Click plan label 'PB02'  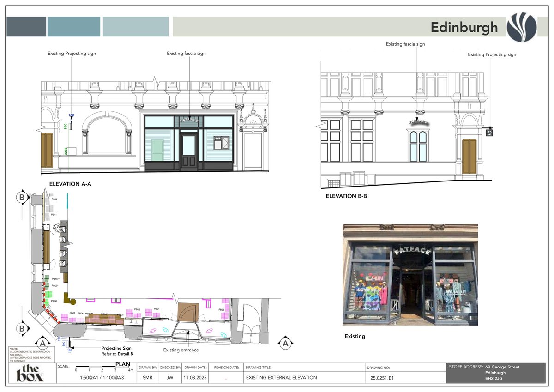(x=137, y=309)
